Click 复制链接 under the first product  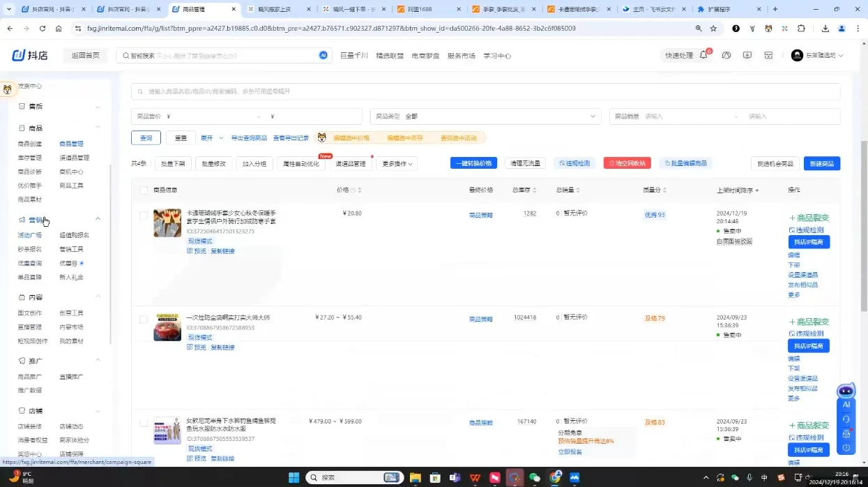[x=222, y=250]
